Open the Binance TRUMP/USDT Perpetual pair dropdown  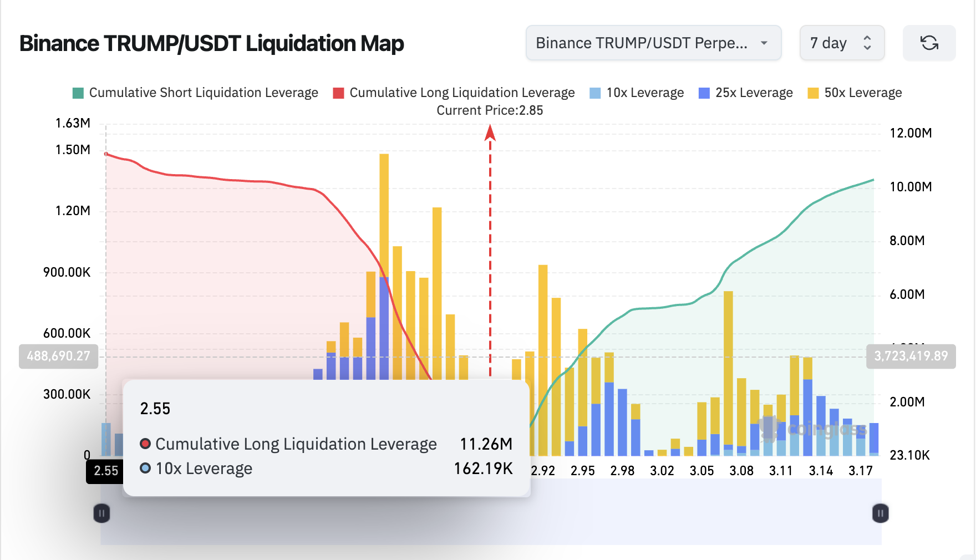653,43
